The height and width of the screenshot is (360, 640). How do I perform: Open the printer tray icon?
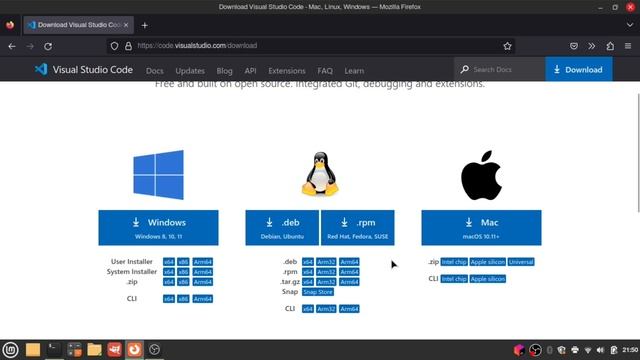[x=575, y=350]
